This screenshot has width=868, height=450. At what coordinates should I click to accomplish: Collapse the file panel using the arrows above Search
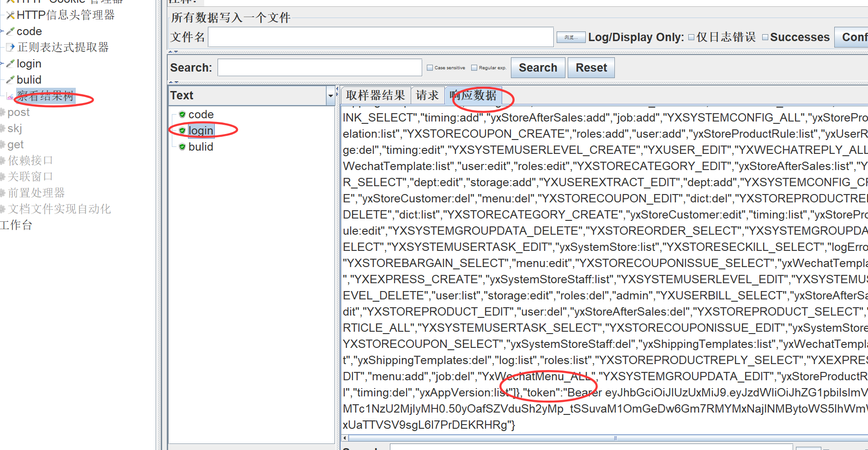tap(173, 52)
